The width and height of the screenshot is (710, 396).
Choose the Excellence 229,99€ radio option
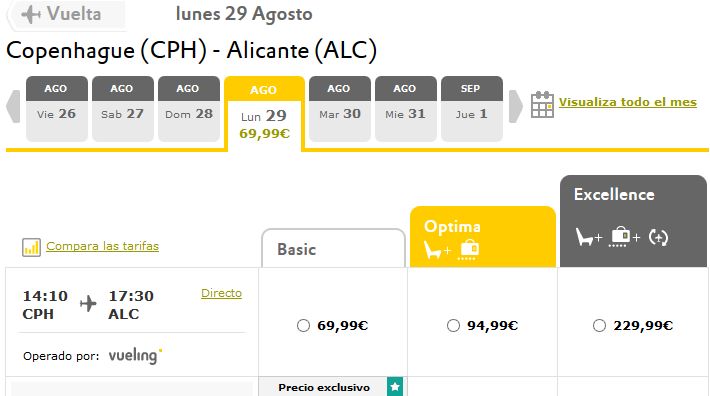pyautogui.click(x=599, y=325)
